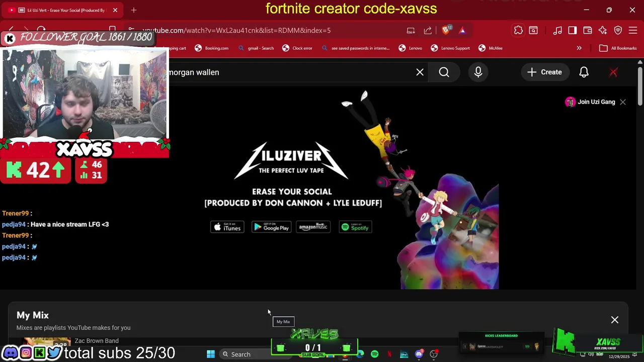Share this page via the share icon
The width and height of the screenshot is (644, 362).
(x=428, y=30)
